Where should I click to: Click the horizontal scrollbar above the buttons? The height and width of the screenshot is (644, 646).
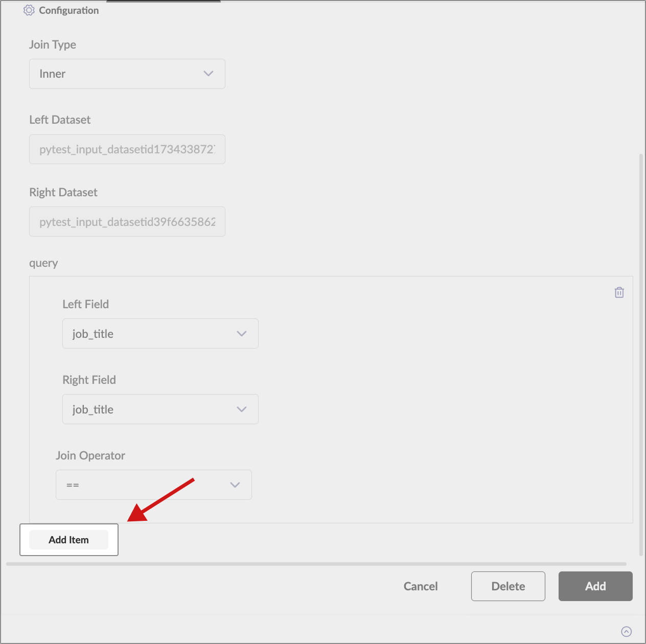click(316, 564)
